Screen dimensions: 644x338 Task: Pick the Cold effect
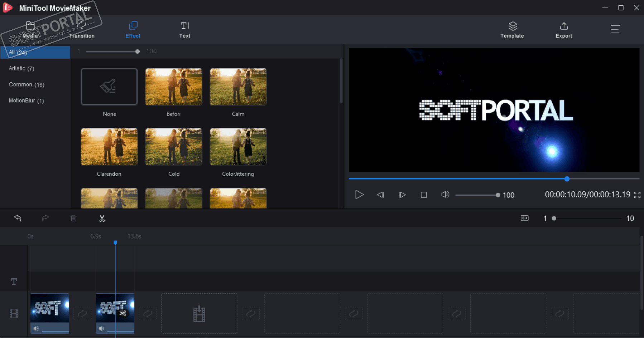(174, 147)
